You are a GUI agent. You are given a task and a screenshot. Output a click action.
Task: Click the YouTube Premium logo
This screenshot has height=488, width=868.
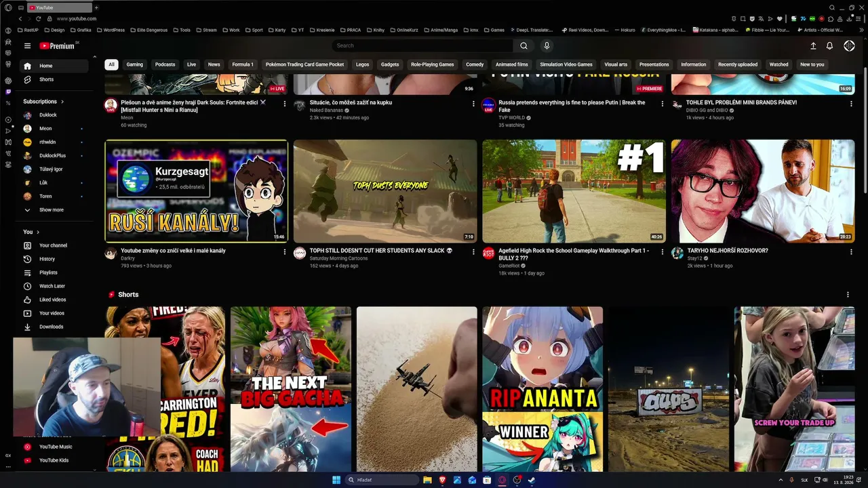pos(57,46)
